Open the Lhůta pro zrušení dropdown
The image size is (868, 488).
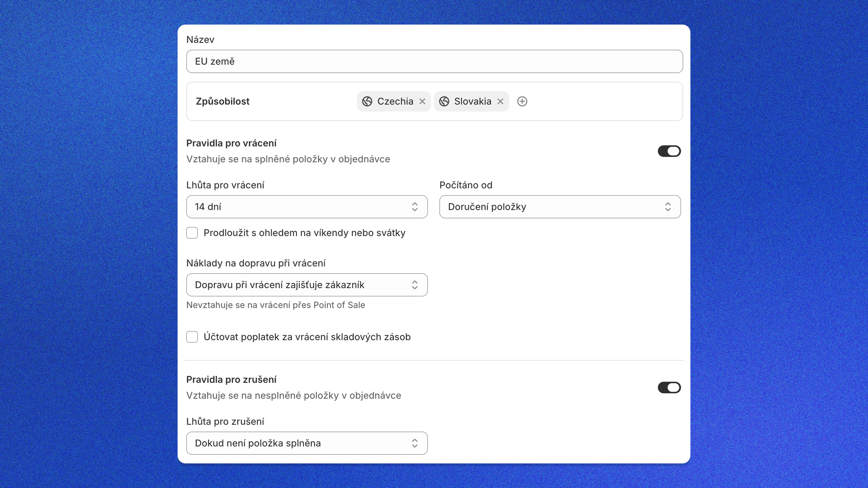point(307,443)
